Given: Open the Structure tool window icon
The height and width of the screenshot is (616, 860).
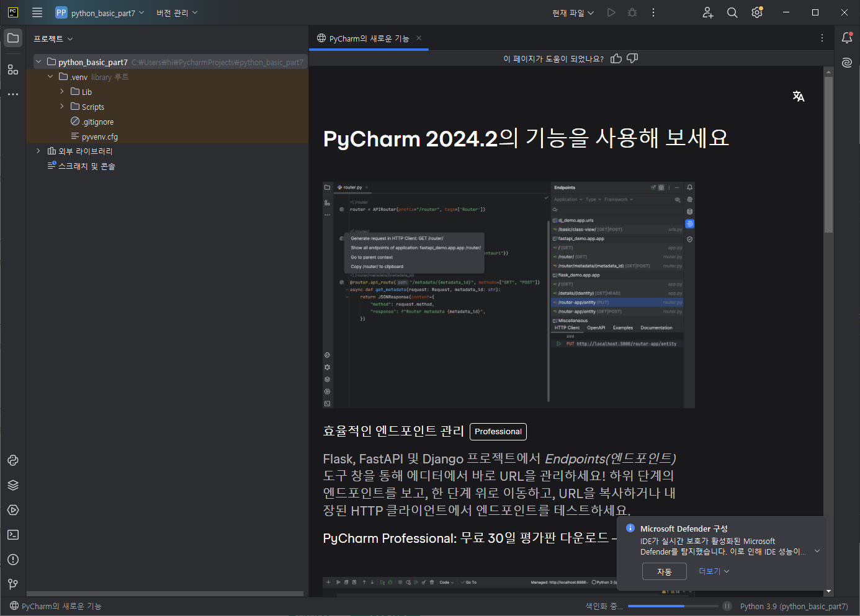Looking at the screenshot, I should [x=13, y=69].
